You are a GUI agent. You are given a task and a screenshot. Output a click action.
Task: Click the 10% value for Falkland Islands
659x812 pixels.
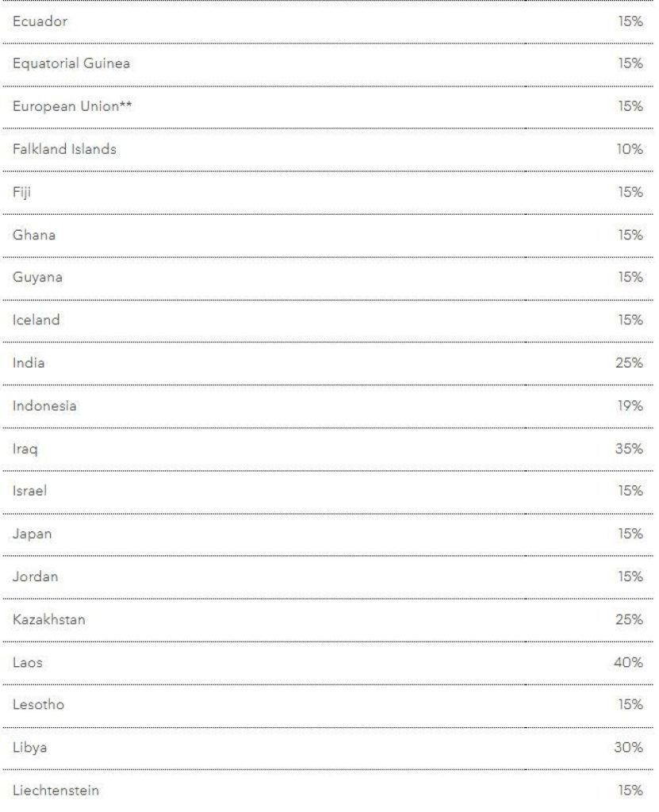[630, 149]
